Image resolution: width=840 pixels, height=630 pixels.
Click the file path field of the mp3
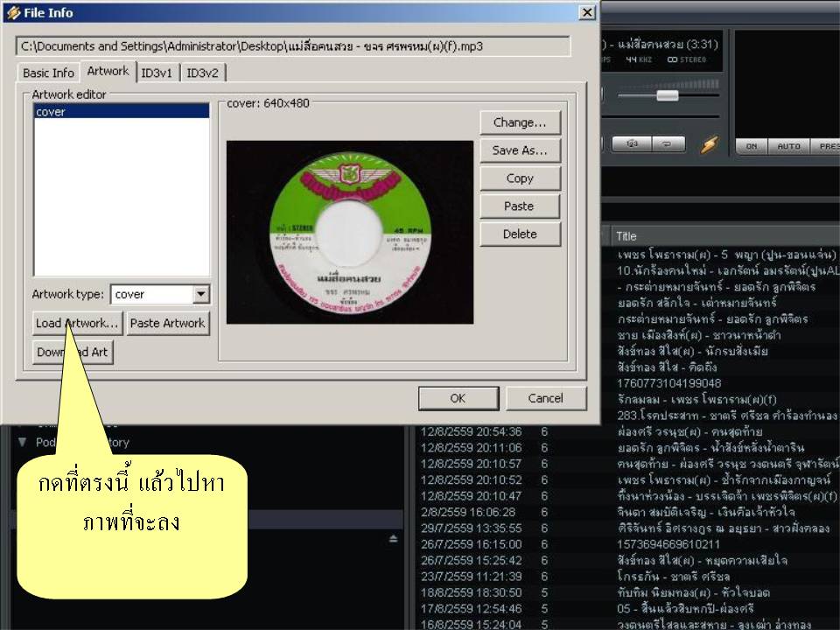click(293, 46)
